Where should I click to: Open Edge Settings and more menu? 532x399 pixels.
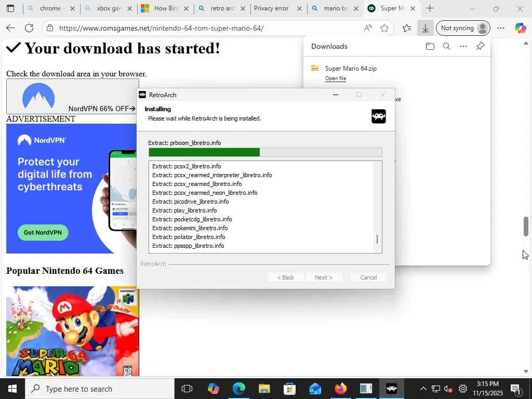pyautogui.click(x=501, y=28)
